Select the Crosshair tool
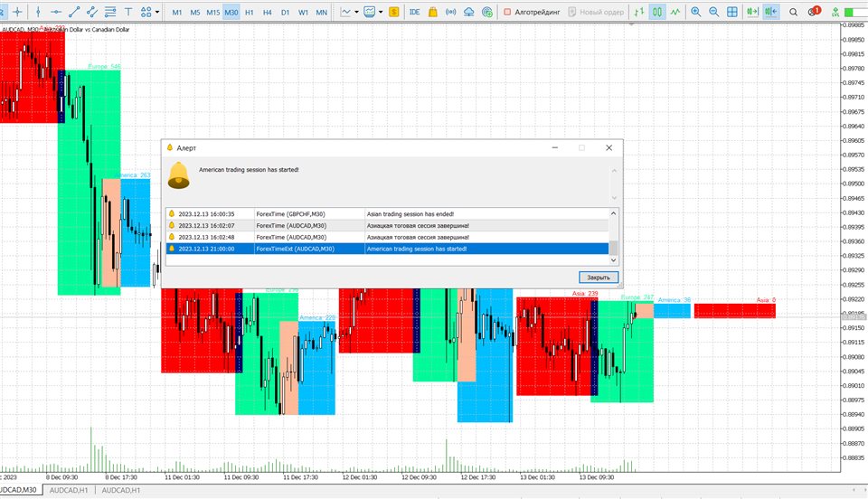The image size is (868, 499). point(17,12)
